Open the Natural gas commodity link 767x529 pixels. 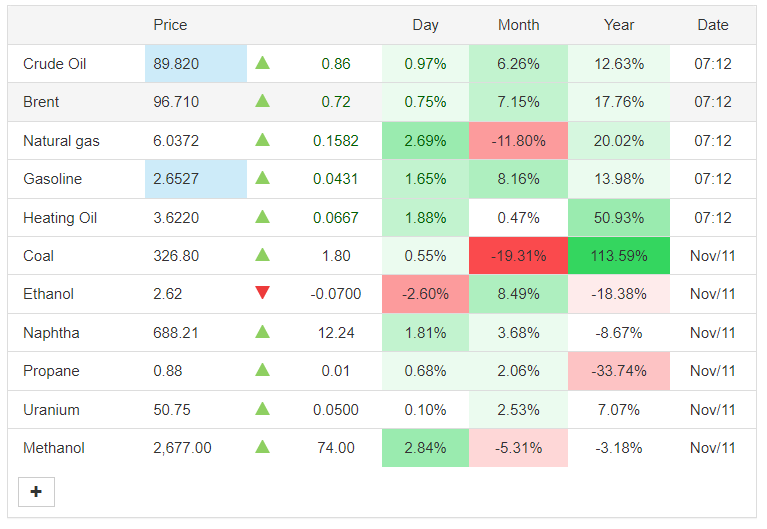point(61,141)
